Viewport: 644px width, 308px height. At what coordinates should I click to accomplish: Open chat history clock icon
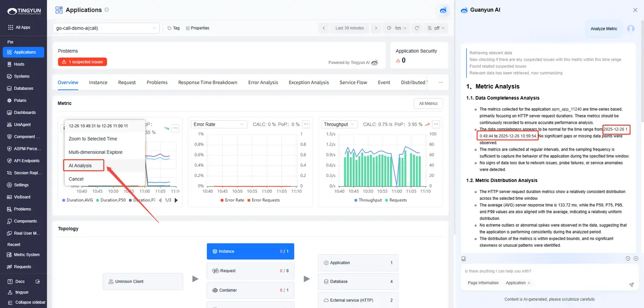[628, 258]
